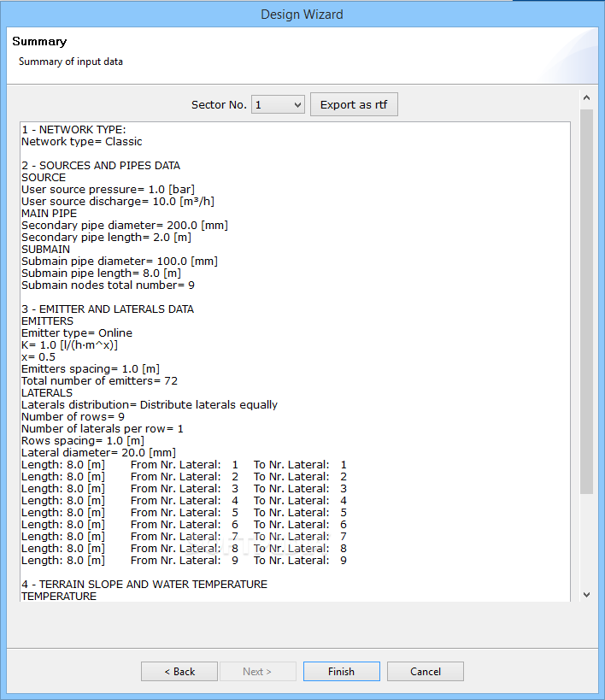Click Length row for Lateral 4

pos(184,501)
